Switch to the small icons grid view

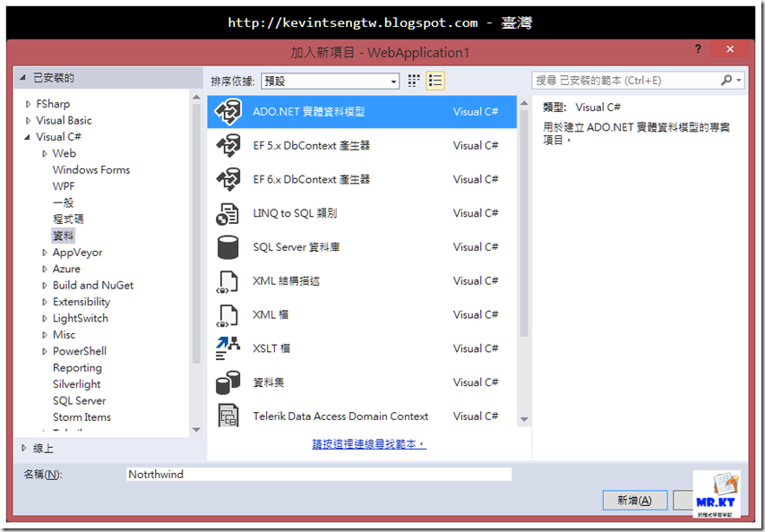click(414, 81)
